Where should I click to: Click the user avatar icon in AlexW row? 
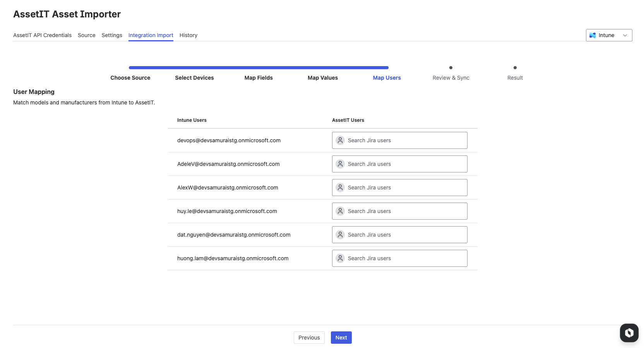click(x=340, y=188)
